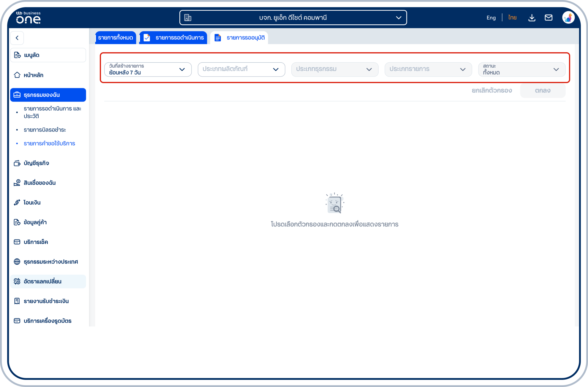Image resolution: width=588 pixels, height=387 pixels.
Task: Click ยกเลิกตัวกรอง clear filter link
Action: [x=492, y=91]
